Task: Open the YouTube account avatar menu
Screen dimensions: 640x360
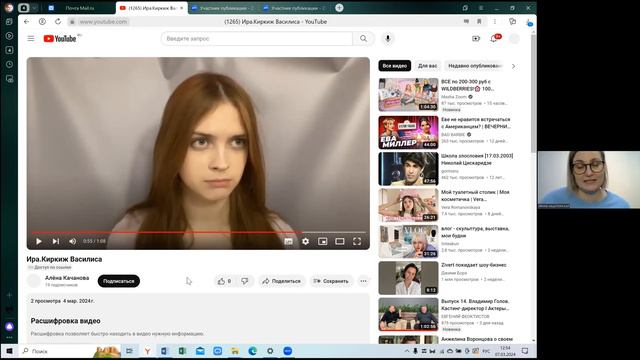Action: coord(514,38)
